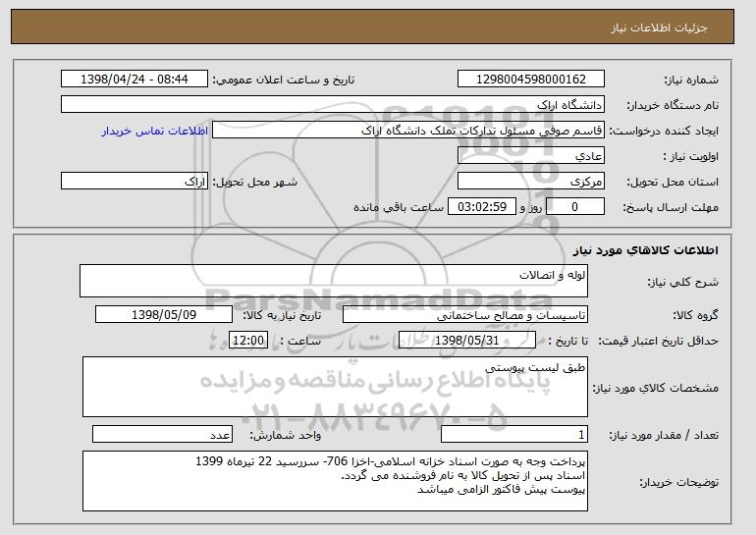Screen dimensions: 756x535
Task: Click the buyer name field دانشگاه اراک
Action: (333, 105)
